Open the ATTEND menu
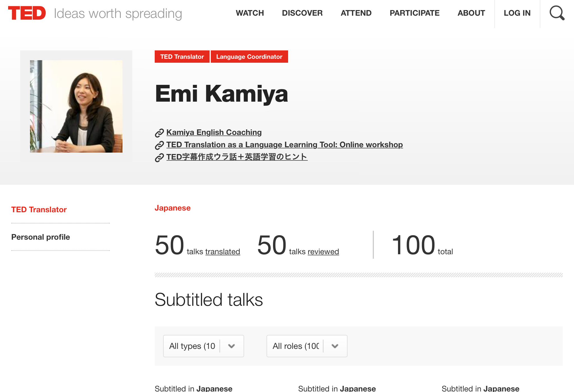Image resolution: width=574 pixels, height=392 pixels. (356, 13)
